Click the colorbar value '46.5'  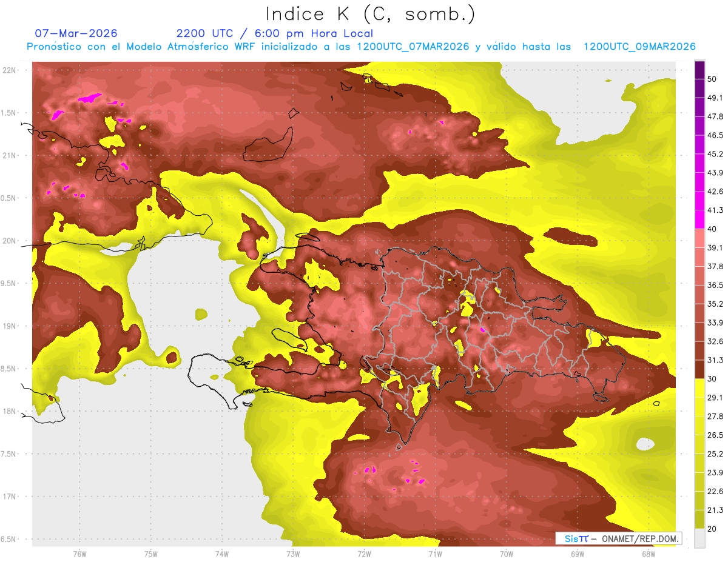[x=715, y=135]
